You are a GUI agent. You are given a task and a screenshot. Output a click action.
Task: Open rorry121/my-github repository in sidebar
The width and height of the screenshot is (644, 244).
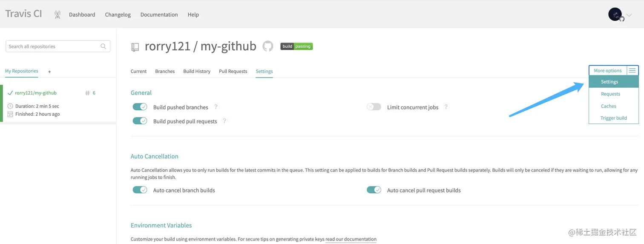coord(36,93)
